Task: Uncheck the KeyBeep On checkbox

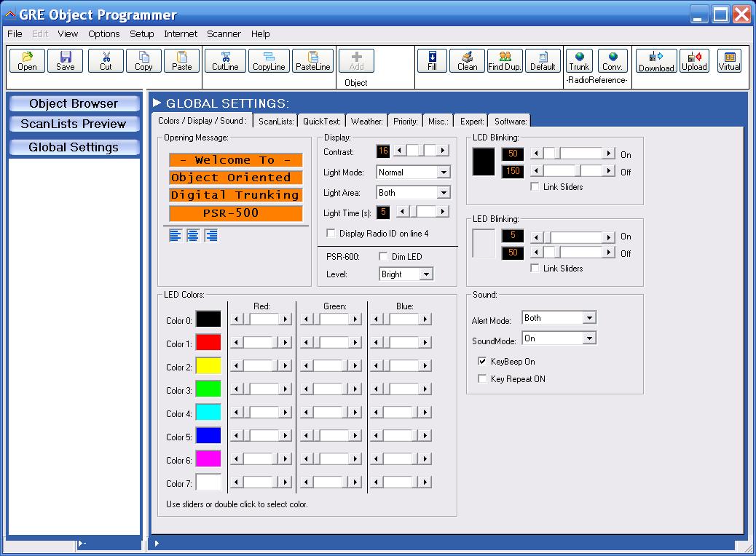Action: coord(482,361)
